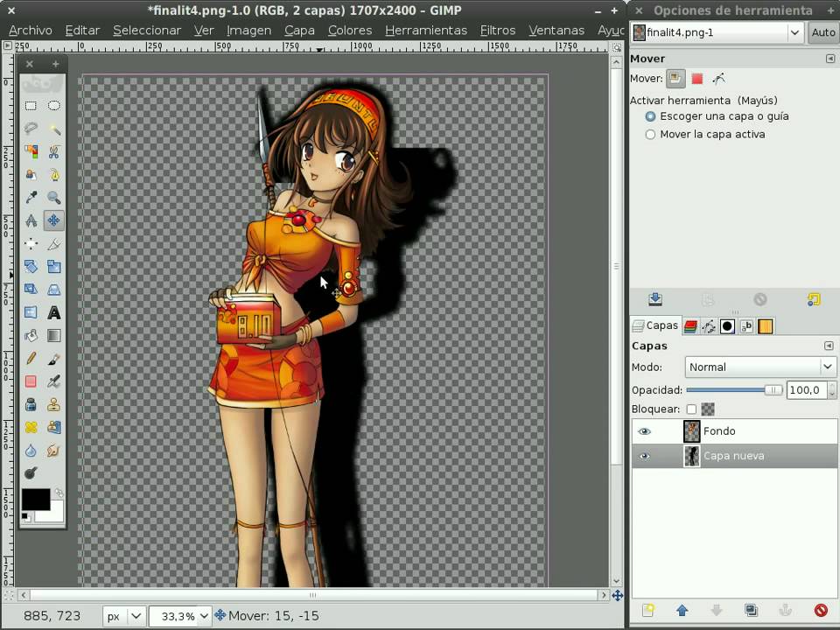Select the Fuzzy Select wand tool

click(x=53, y=129)
